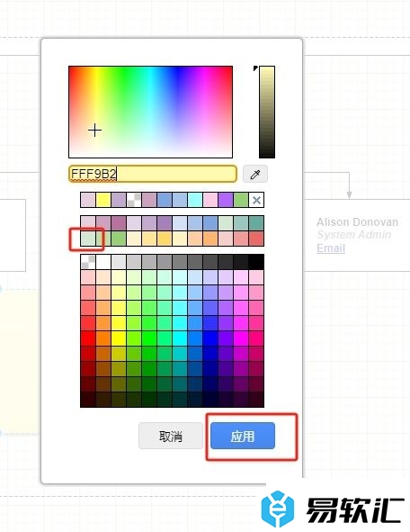Click the brightness slider bar
Screen dimensions: 410x532
[267, 112]
